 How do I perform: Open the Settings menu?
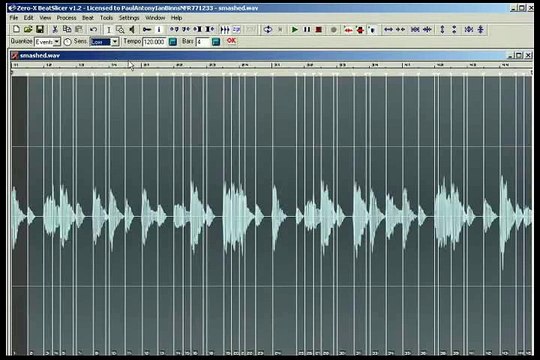(129, 18)
